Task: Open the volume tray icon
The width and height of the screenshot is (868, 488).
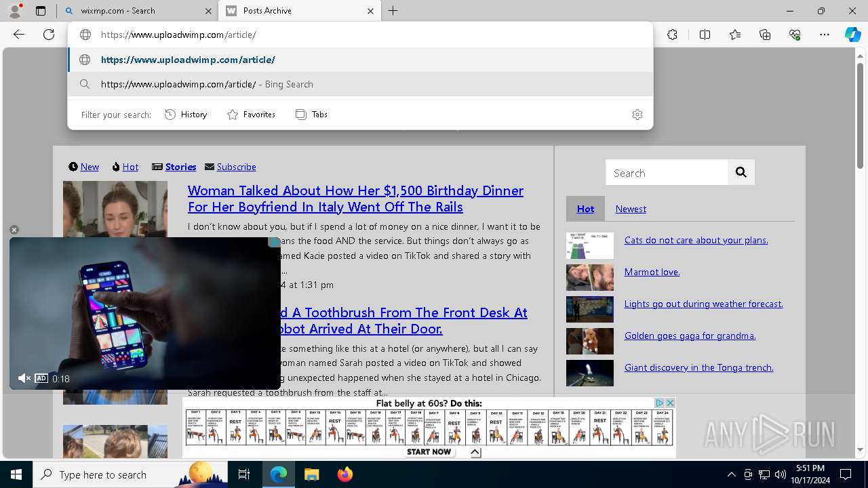Action: point(781,474)
